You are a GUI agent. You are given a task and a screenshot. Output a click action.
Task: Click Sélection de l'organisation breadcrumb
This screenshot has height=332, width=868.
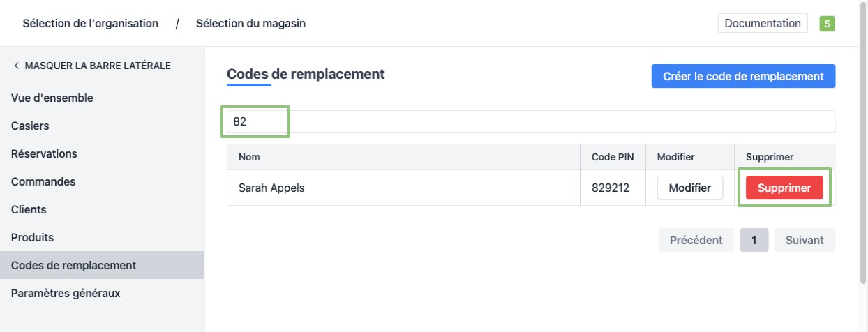[x=91, y=24]
